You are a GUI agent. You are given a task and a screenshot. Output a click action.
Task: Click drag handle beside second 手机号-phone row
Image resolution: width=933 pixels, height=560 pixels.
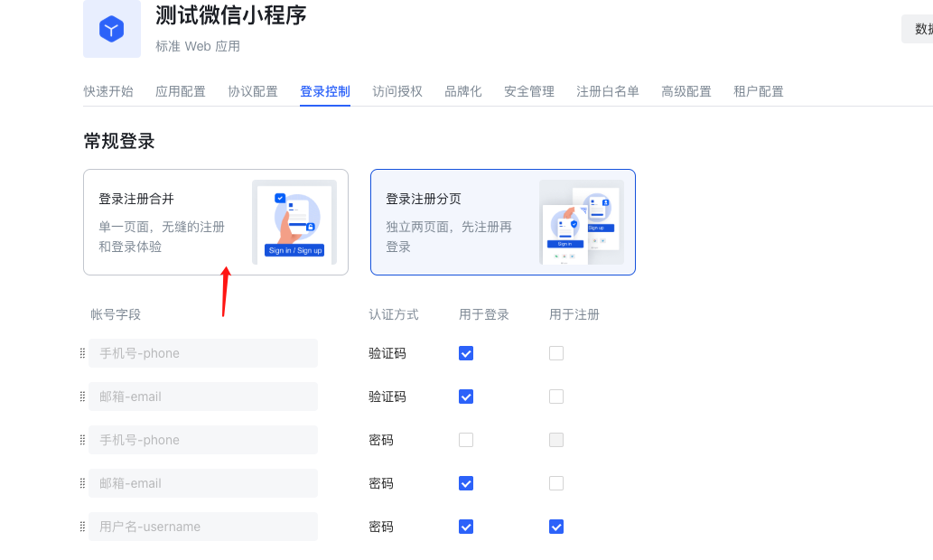point(83,441)
